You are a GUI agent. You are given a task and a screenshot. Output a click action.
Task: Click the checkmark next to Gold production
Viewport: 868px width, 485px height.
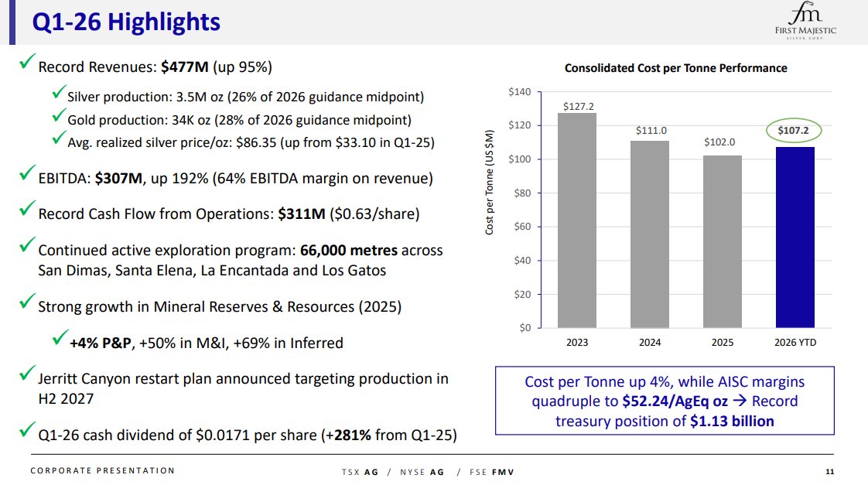(60, 116)
